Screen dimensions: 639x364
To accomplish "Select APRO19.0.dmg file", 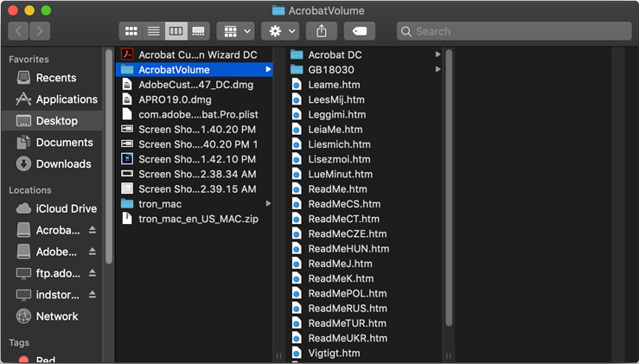I will (x=194, y=99).
